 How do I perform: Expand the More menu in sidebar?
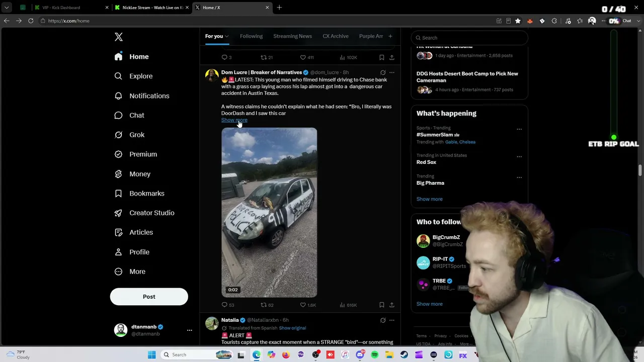(x=130, y=271)
